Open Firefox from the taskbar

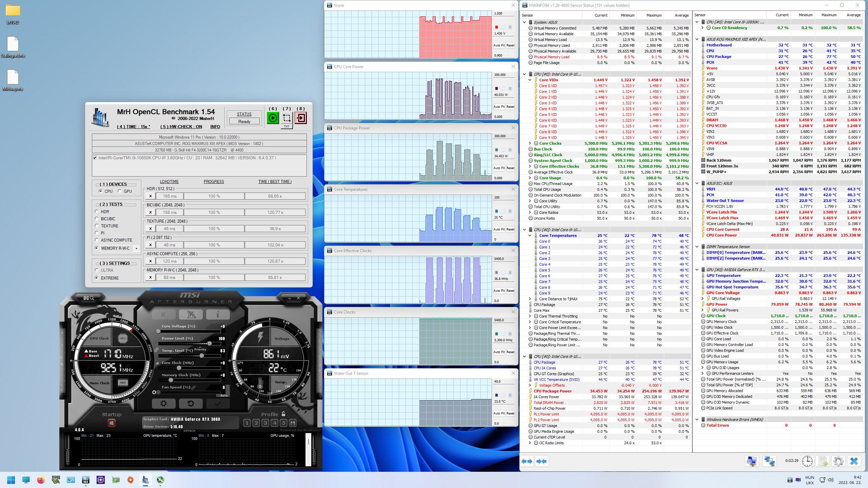coord(41,480)
